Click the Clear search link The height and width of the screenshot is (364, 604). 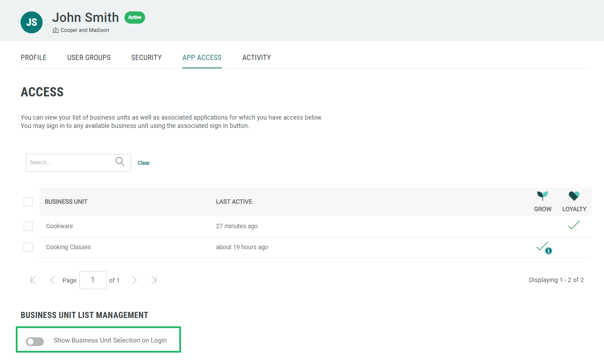[144, 163]
